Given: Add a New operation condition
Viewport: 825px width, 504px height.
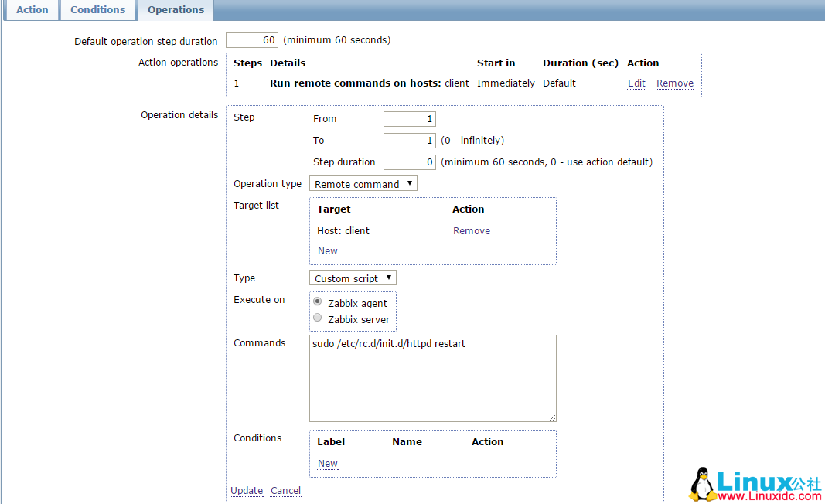Looking at the screenshot, I should pyautogui.click(x=328, y=464).
